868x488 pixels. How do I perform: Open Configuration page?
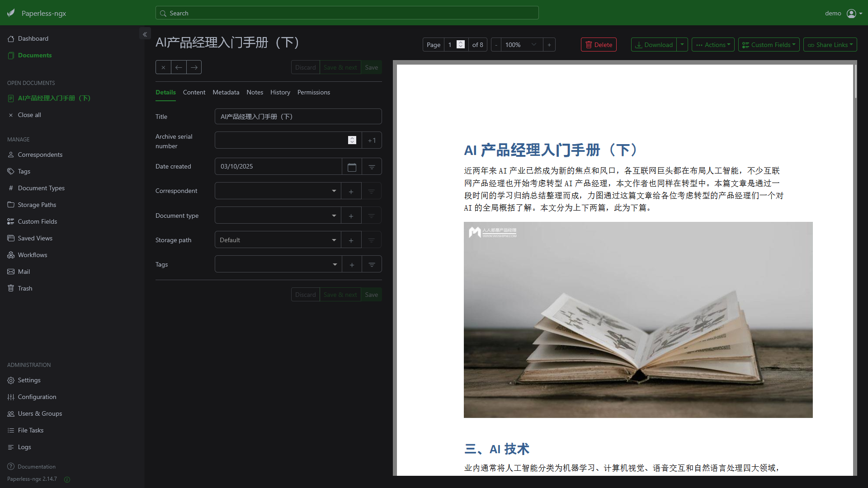pyautogui.click(x=72, y=397)
